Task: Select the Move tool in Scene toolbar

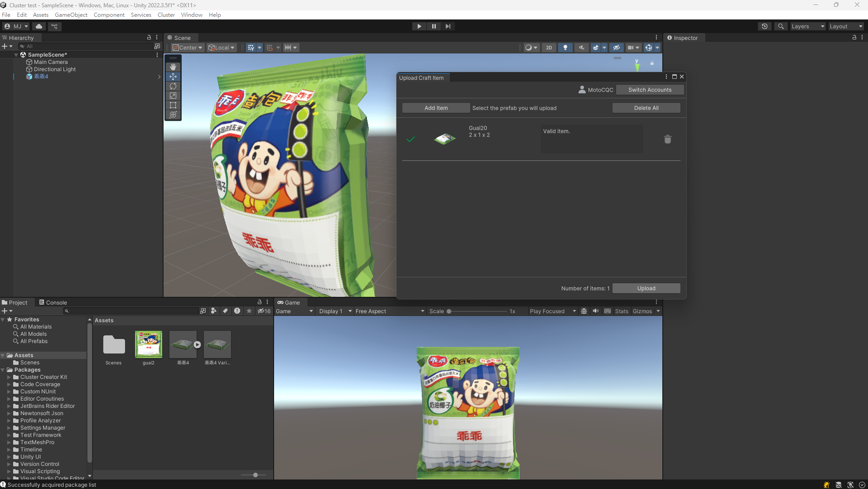Action: 173,77
